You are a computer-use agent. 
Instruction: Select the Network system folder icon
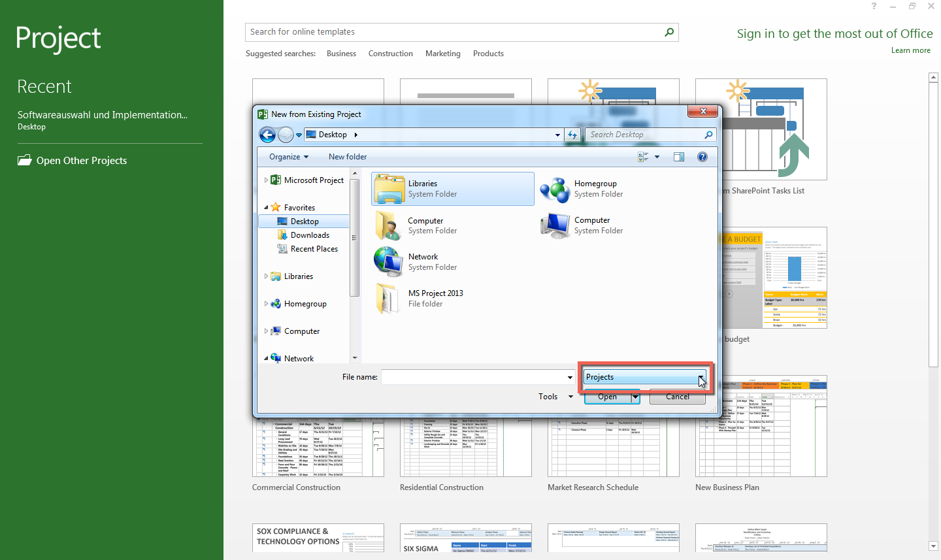click(389, 262)
